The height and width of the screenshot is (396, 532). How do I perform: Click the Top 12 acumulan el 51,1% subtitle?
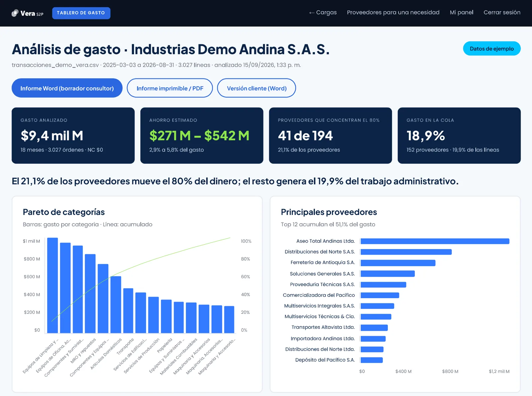(328, 224)
